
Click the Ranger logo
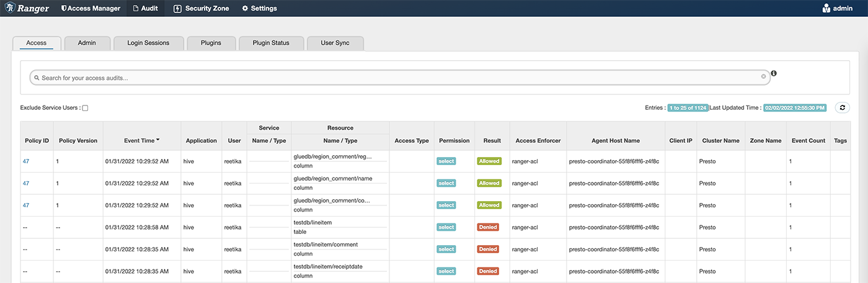pyautogui.click(x=26, y=8)
